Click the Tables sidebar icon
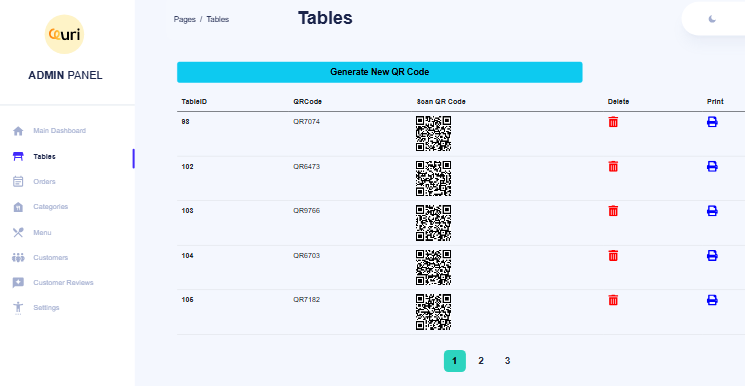 point(18,156)
